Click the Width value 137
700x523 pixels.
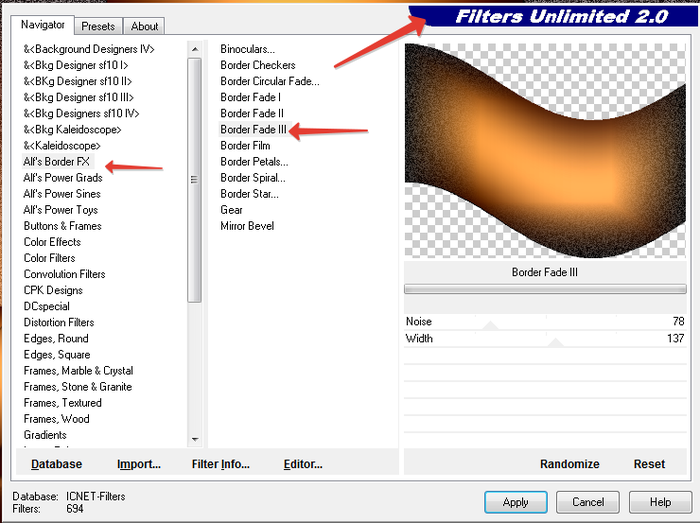(x=675, y=338)
